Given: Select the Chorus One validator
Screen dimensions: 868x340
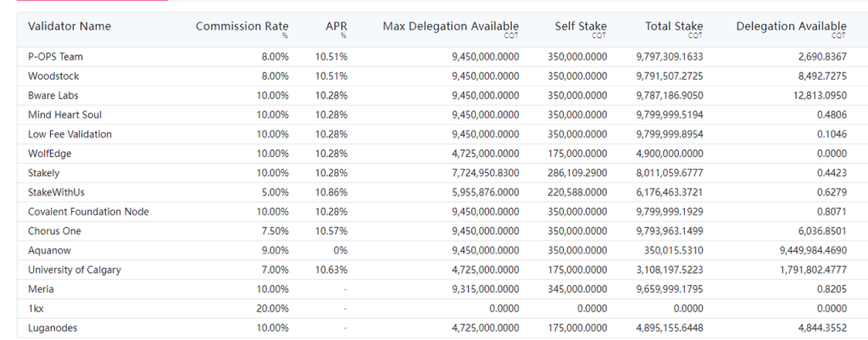Looking at the screenshot, I should tap(53, 231).
